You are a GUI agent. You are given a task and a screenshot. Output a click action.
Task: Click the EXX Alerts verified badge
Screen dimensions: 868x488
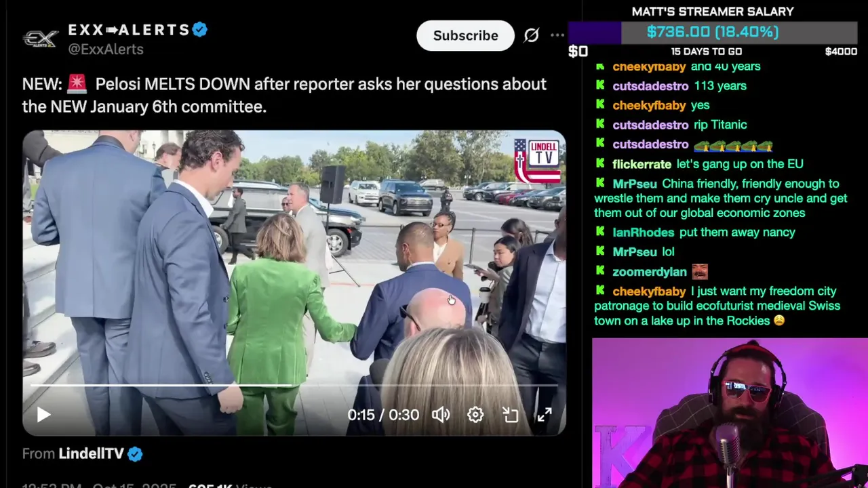point(199,30)
